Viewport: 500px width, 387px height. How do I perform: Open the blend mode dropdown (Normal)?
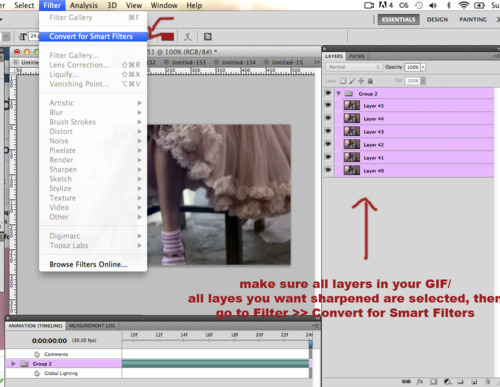coord(353,67)
